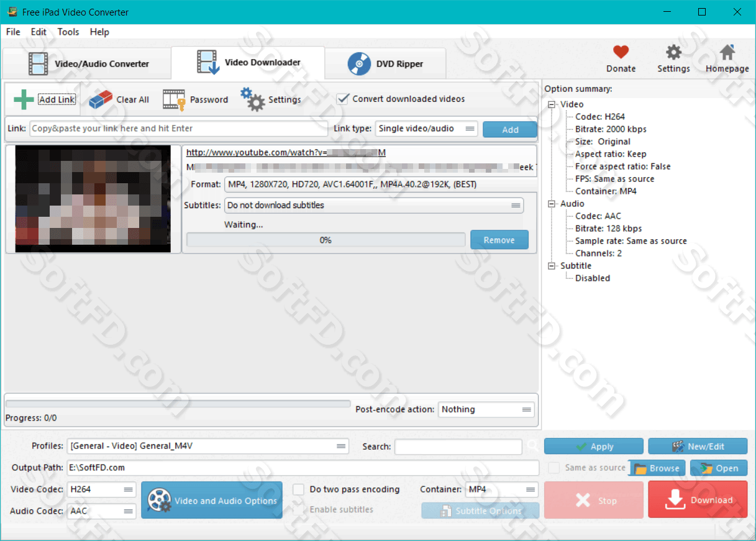
Task: Click the Video Downloader tab icon
Action: point(208,63)
